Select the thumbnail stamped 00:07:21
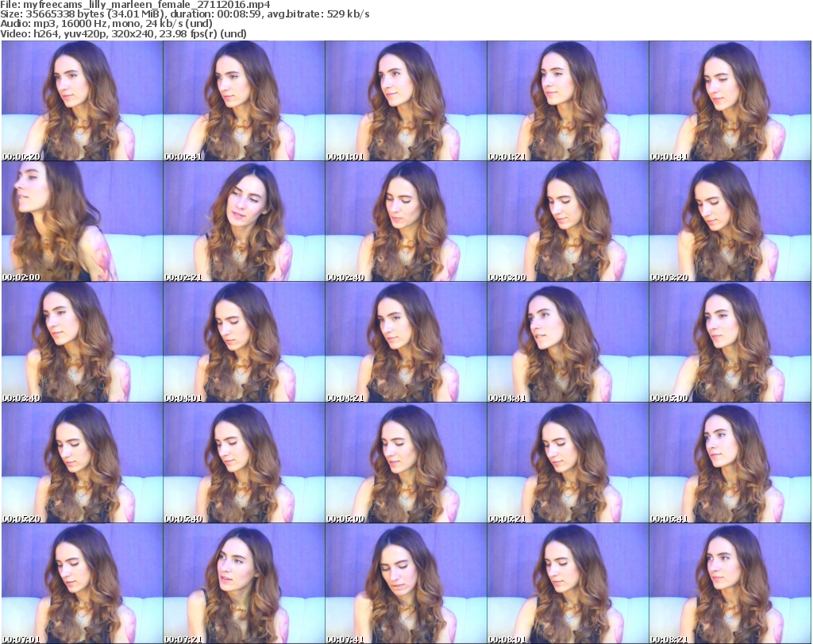This screenshot has width=813, height=644. [245, 584]
